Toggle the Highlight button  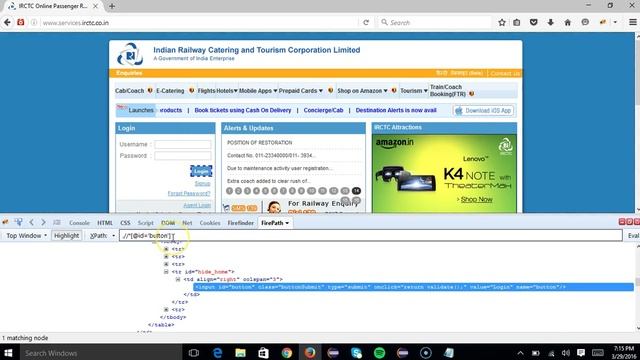(67, 236)
